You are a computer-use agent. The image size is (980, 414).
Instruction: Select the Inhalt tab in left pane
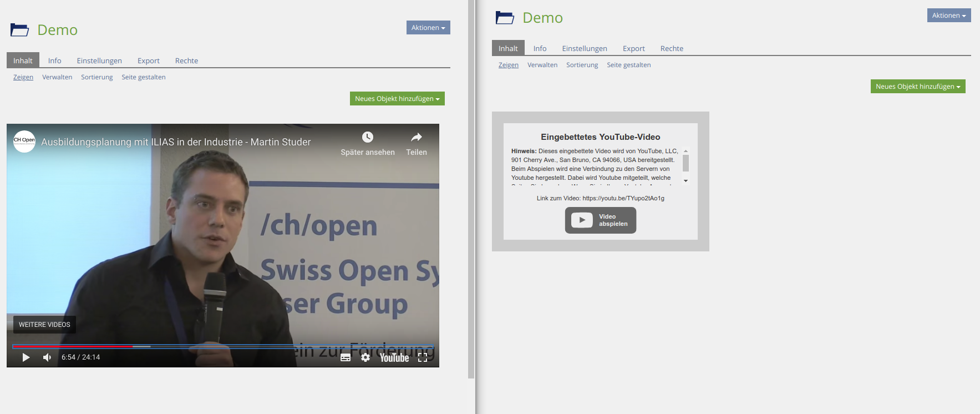(x=23, y=60)
